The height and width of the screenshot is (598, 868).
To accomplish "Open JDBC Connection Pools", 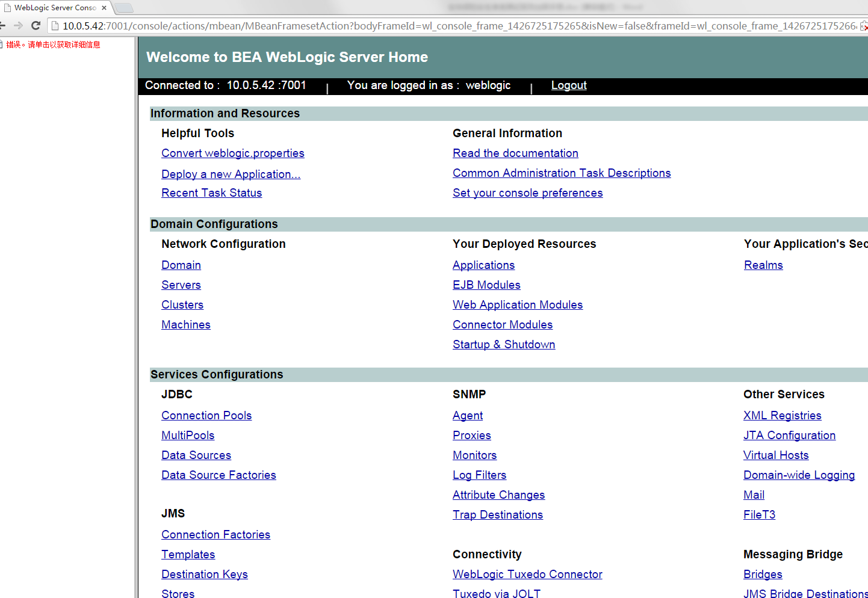I will [206, 415].
